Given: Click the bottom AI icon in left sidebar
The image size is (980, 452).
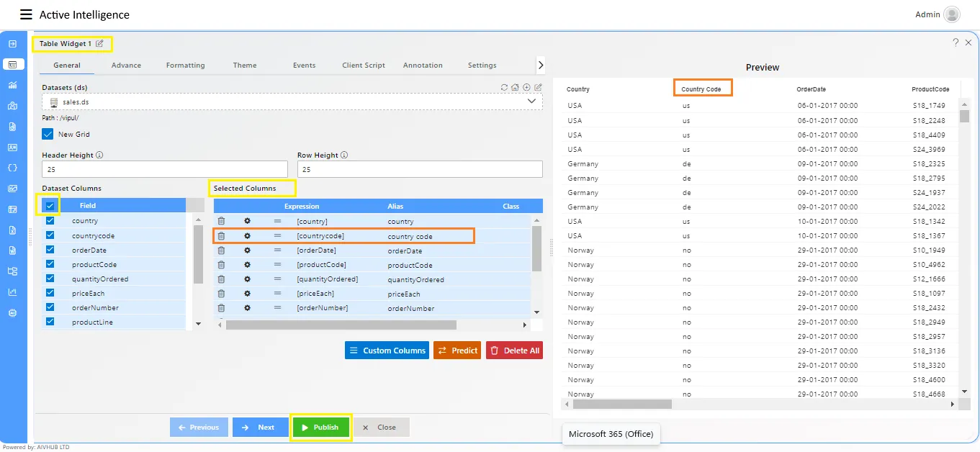Looking at the screenshot, I should 12,313.
